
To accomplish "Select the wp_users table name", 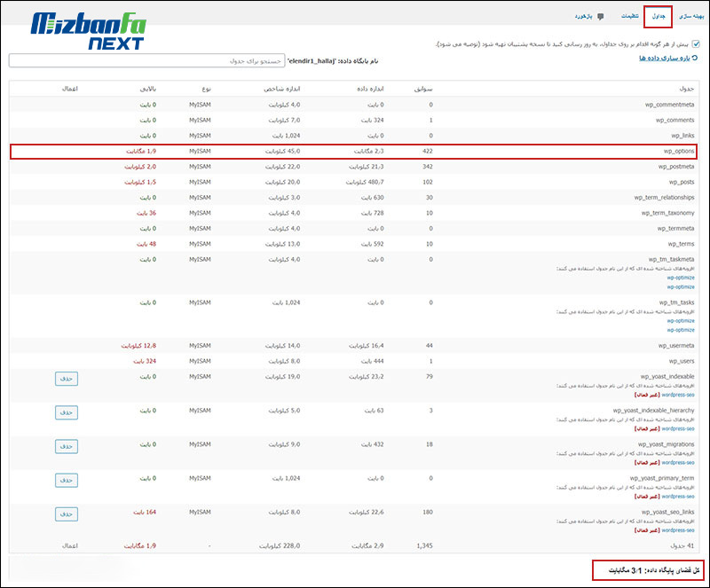I will pos(682,361).
